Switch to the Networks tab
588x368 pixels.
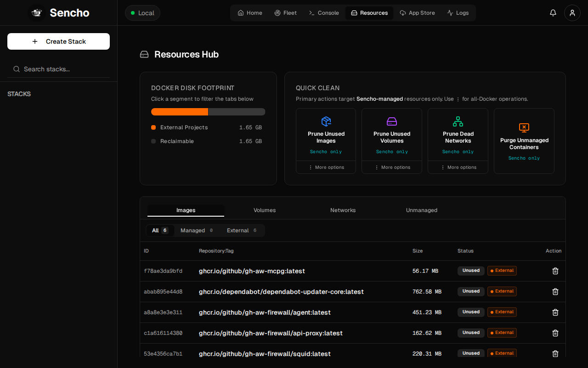click(x=343, y=210)
